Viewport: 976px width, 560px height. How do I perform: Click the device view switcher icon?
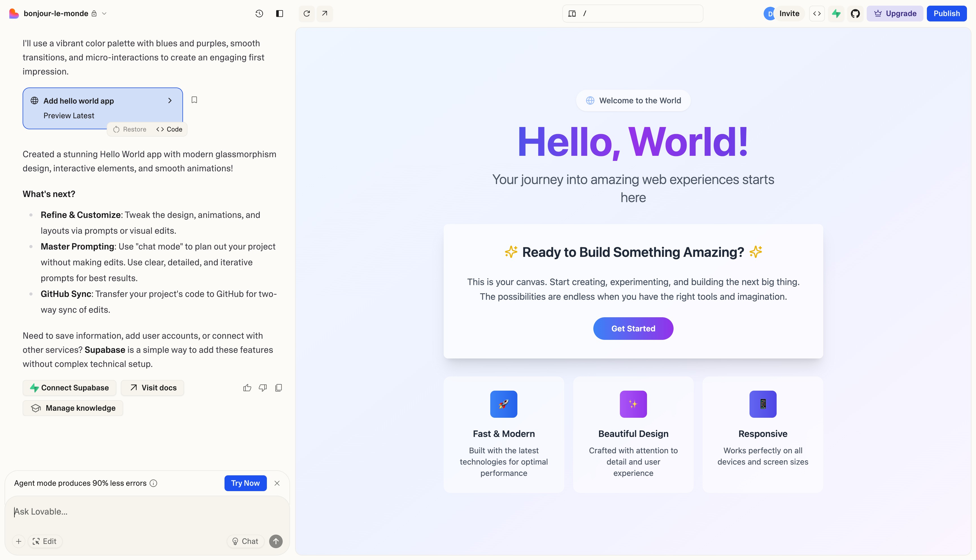pyautogui.click(x=572, y=14)
